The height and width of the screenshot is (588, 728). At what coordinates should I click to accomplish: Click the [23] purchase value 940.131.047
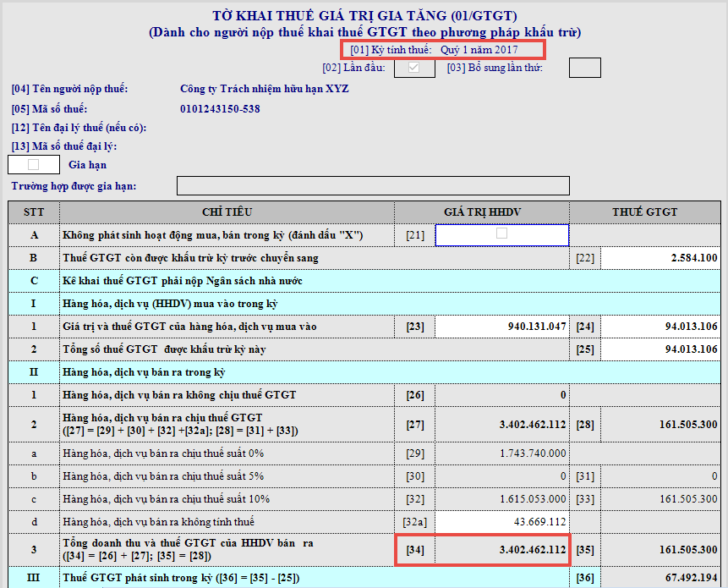point(501,327)
